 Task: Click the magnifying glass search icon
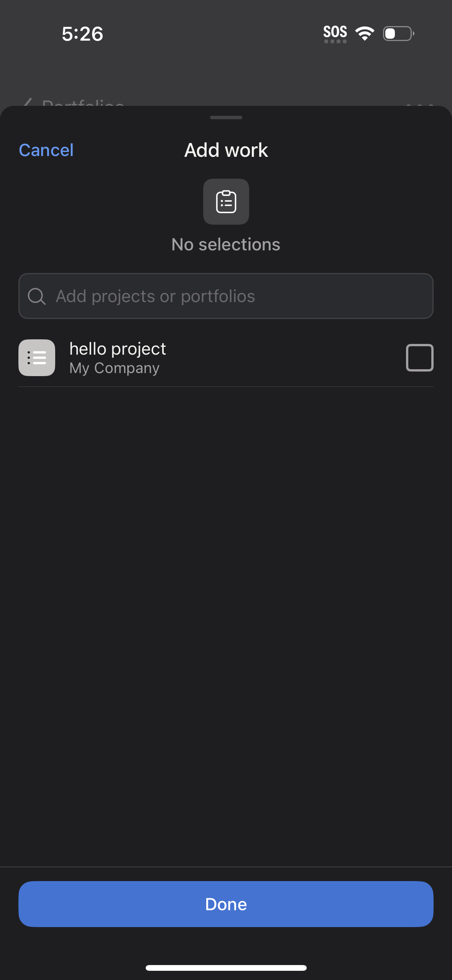point(37,296)
